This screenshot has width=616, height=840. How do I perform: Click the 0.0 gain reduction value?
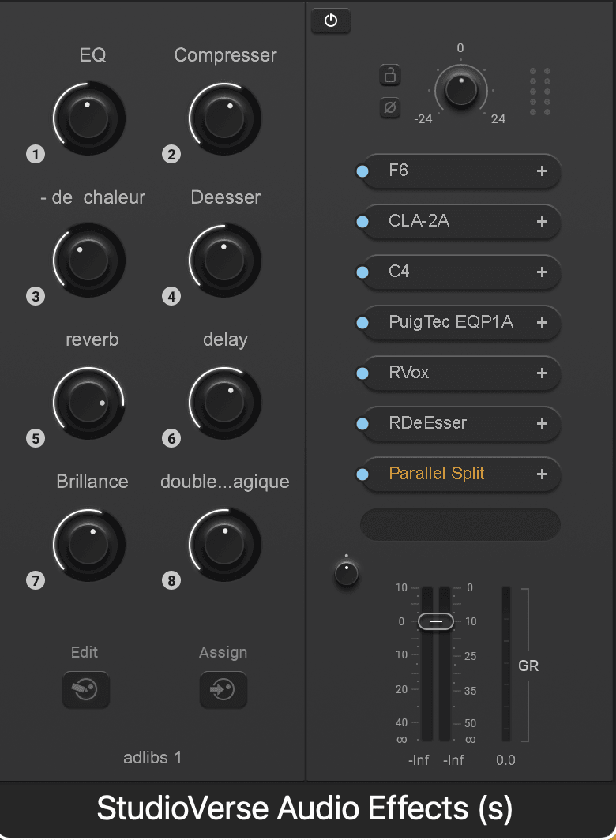pos(505,760)
